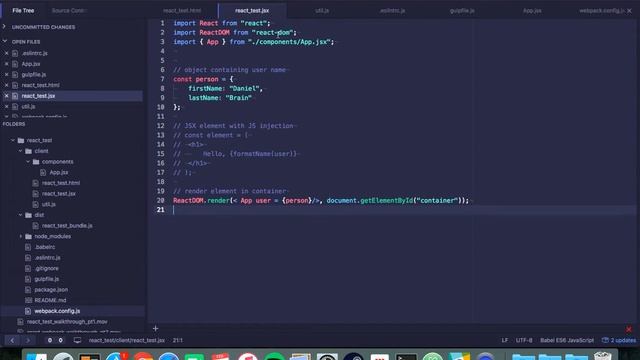This screenshot has width=640, height=360.
Task: Click the react_test_bundle.js file icon
Action: (36, 225)
